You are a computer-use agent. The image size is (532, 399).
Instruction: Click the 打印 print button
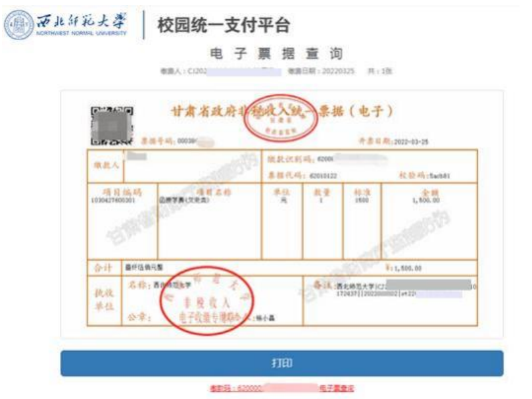[x=282, y=363]
